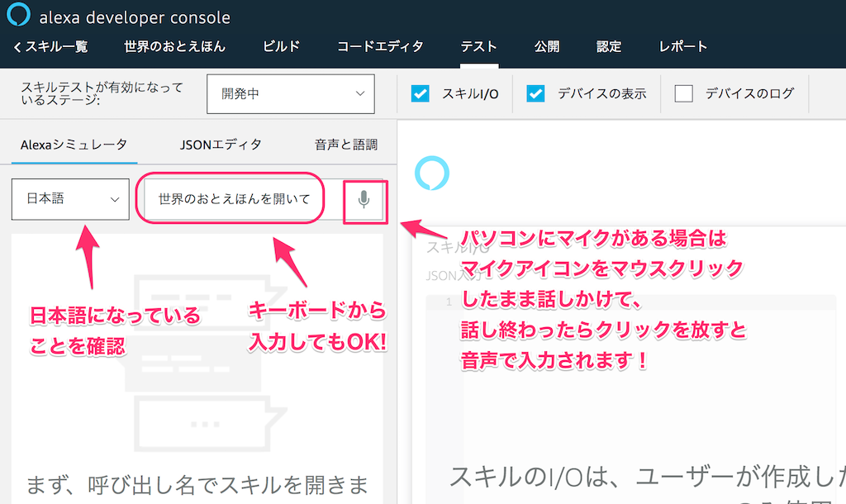Toggle the スキルI/O checkbox
846x504 pixels.
421,93
